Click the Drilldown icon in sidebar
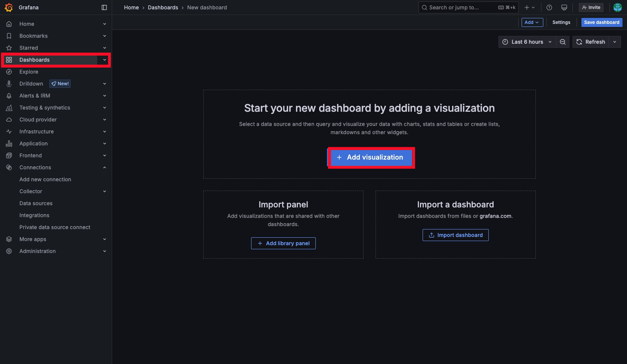The height and width of the screenshot is (364, 627). (x=9, y=84)
